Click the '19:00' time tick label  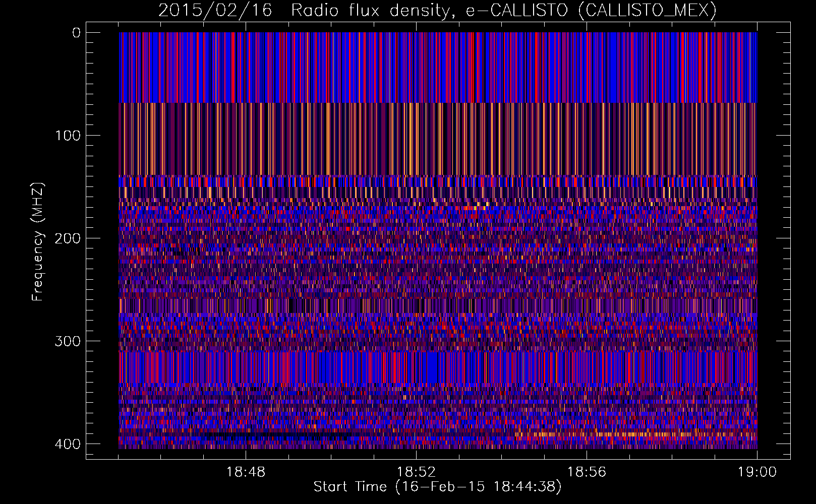(x=757, y=472)
